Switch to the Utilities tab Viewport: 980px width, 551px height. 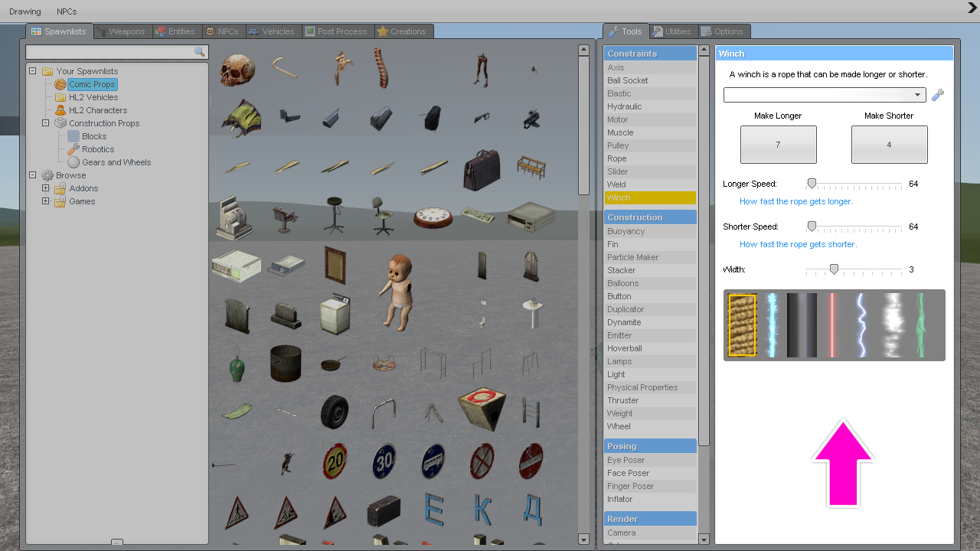coord(672,31)
